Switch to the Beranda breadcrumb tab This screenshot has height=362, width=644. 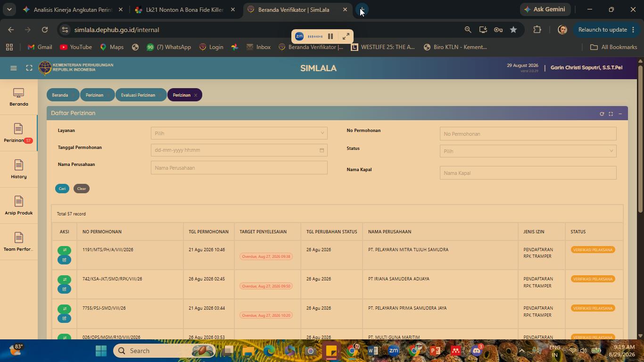click(x=60, y=95)
